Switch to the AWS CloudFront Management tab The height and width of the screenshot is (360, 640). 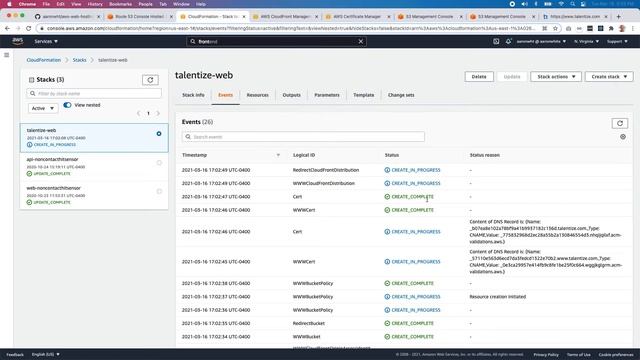pyautogui.click(x=284, y=17)
